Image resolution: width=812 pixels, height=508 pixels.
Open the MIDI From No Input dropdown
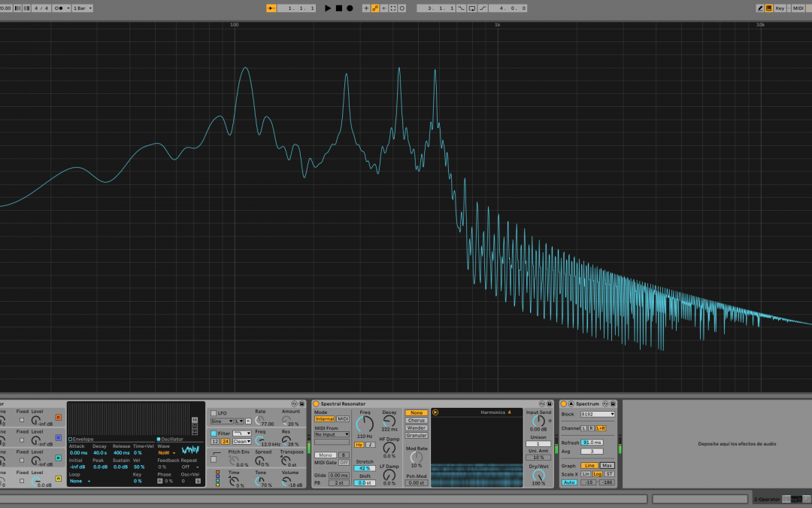point(332,434)
